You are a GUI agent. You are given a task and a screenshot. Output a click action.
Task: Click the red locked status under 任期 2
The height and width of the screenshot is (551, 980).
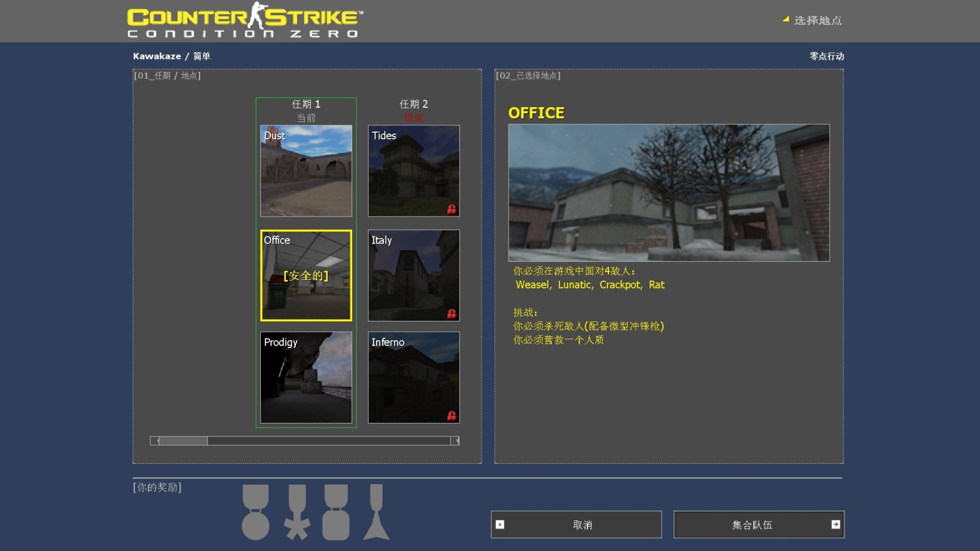pyautogui.click(x=414, y=118)
